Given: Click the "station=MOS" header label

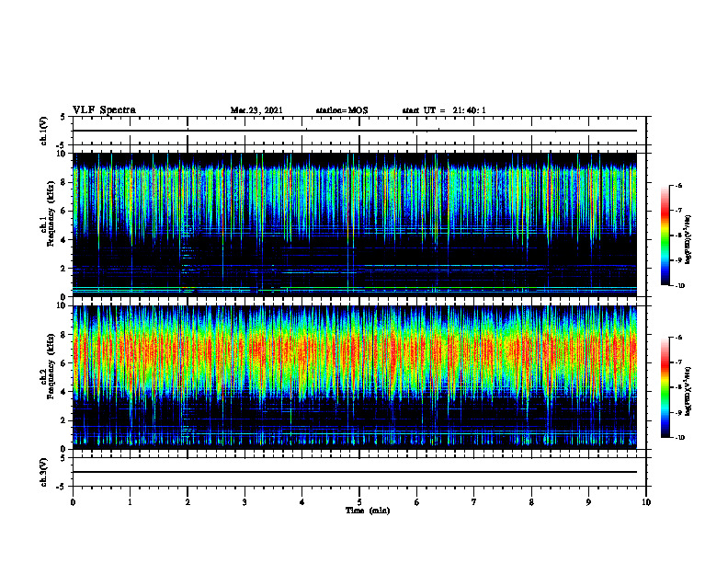Looking at the screenshot, I should coord(342,110).
